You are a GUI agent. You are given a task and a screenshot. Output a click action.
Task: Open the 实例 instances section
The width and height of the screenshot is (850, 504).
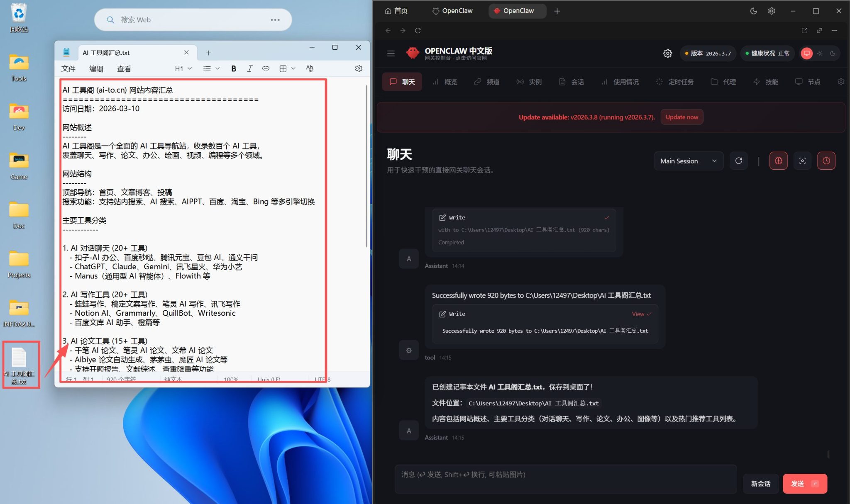(x=534, y=81)
